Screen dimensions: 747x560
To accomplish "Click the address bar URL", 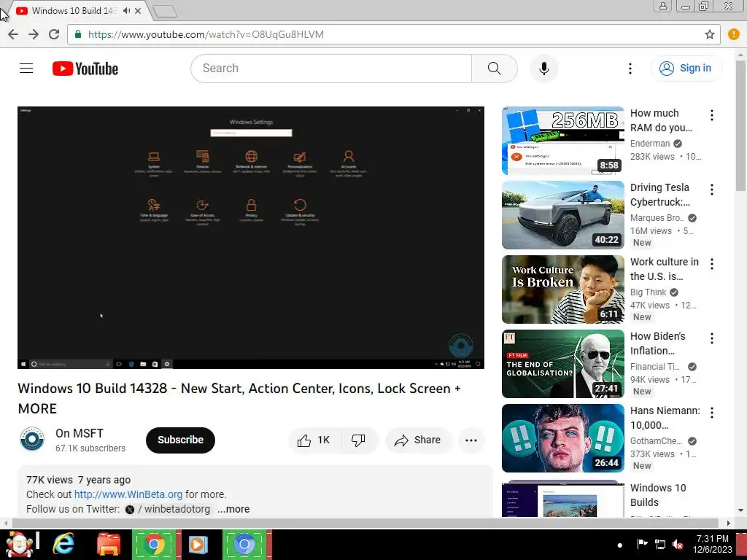I will 206,34.
